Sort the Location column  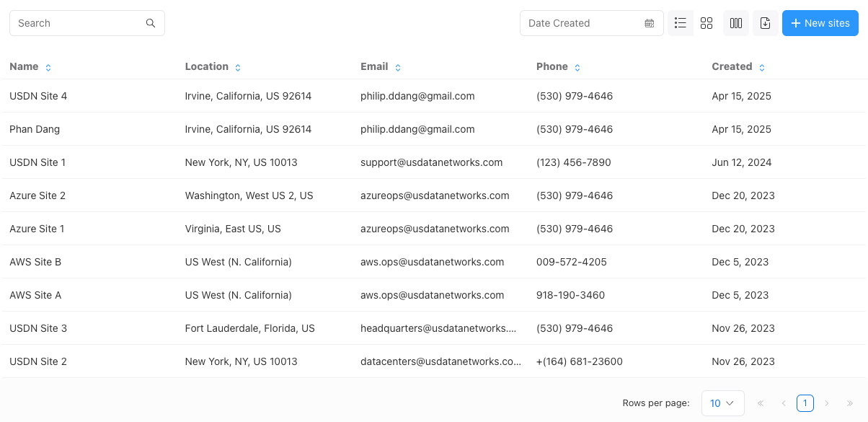click(239, 66)
